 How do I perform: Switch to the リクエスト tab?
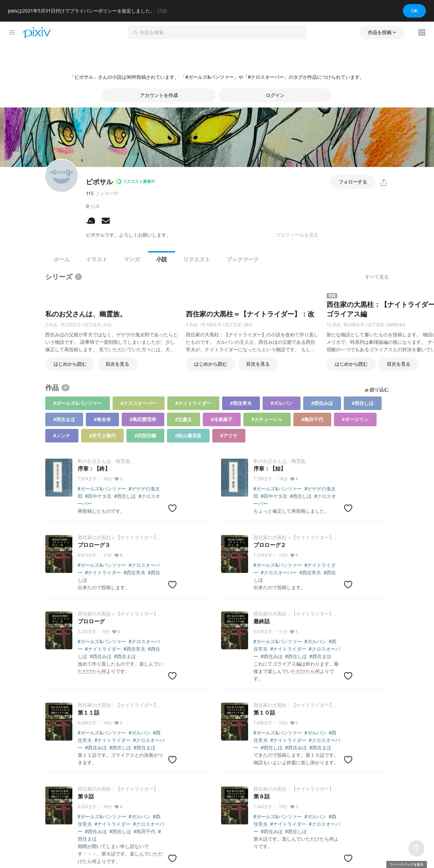(197, 259)
